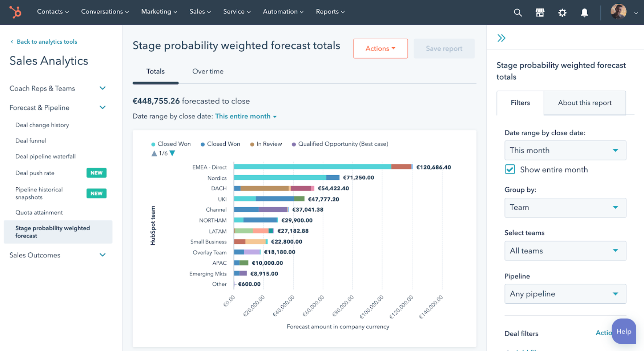Open the App Marketplace icon

[x=540, y=12]
